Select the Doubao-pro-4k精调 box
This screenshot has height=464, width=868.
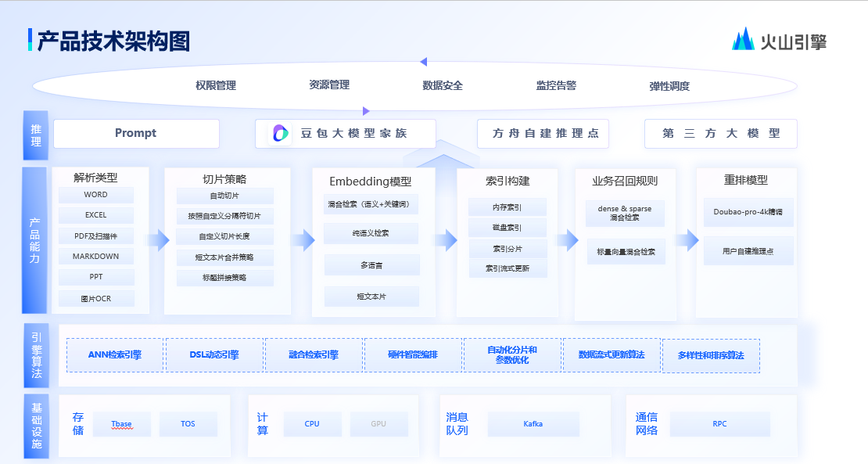coord(748,212)
